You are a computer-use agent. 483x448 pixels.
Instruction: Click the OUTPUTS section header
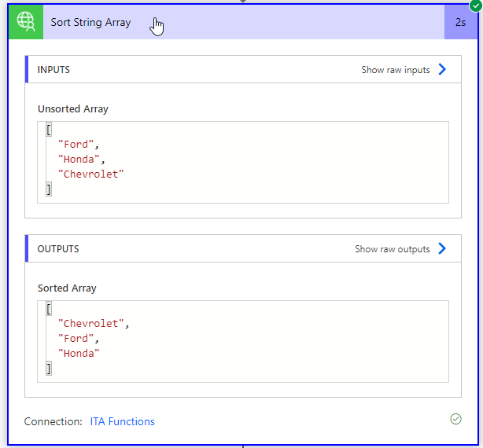[x=58, y=249]
